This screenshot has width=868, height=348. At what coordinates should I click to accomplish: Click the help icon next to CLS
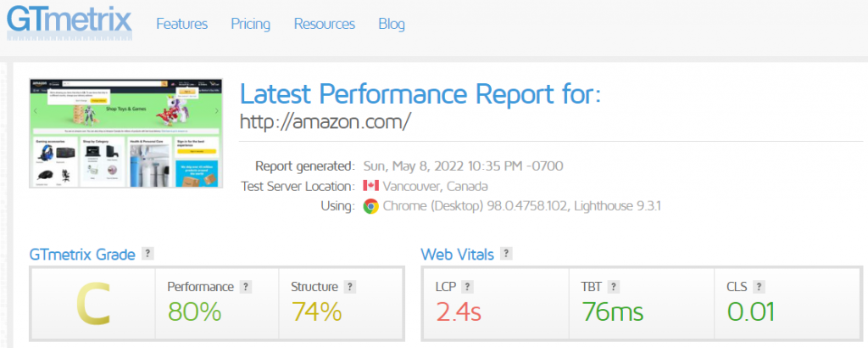759,287
